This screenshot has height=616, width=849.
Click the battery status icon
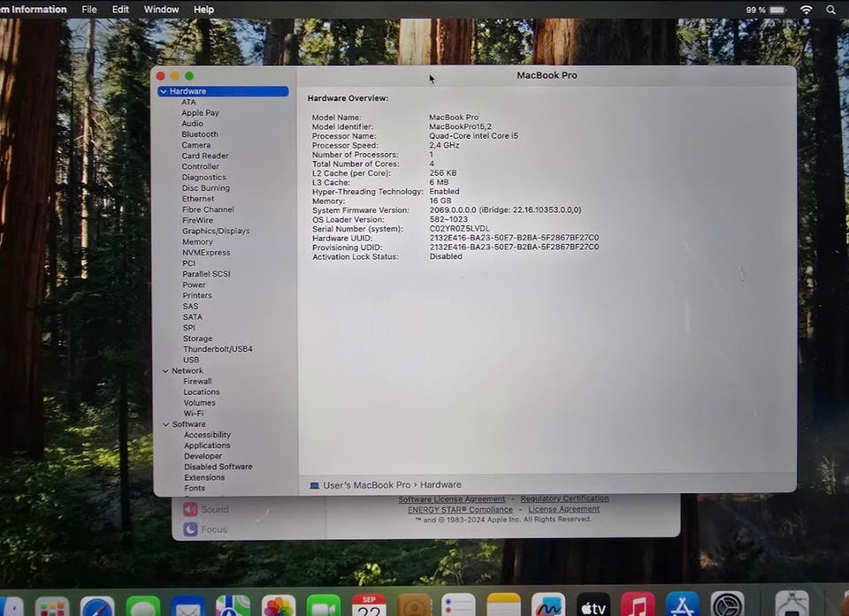point(777,10)
